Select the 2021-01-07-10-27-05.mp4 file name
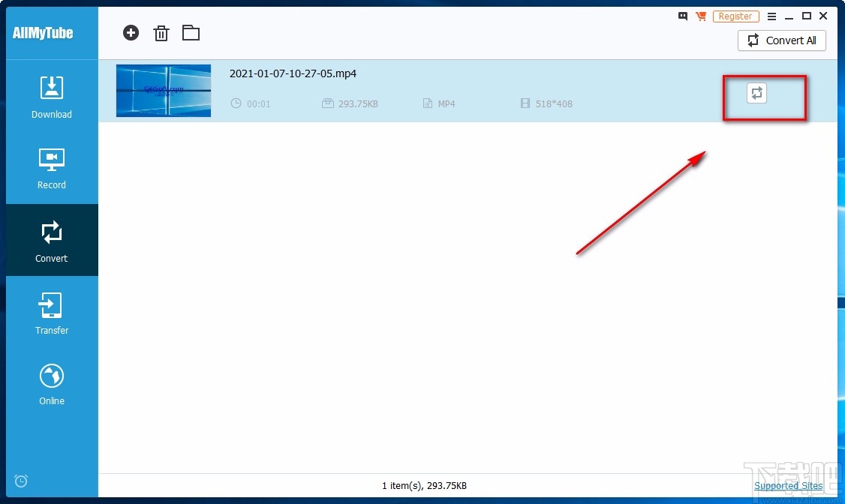845x504 pixels. [x=293, y=73]
